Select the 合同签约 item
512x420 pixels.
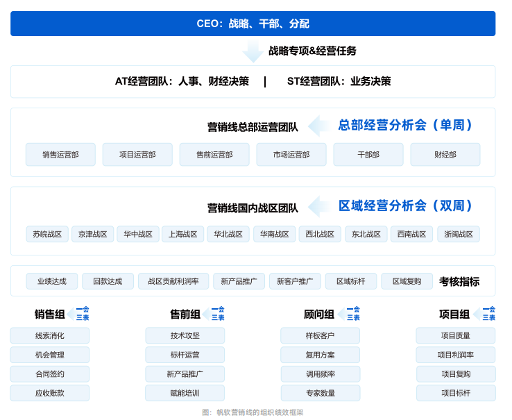coord(50,374)
